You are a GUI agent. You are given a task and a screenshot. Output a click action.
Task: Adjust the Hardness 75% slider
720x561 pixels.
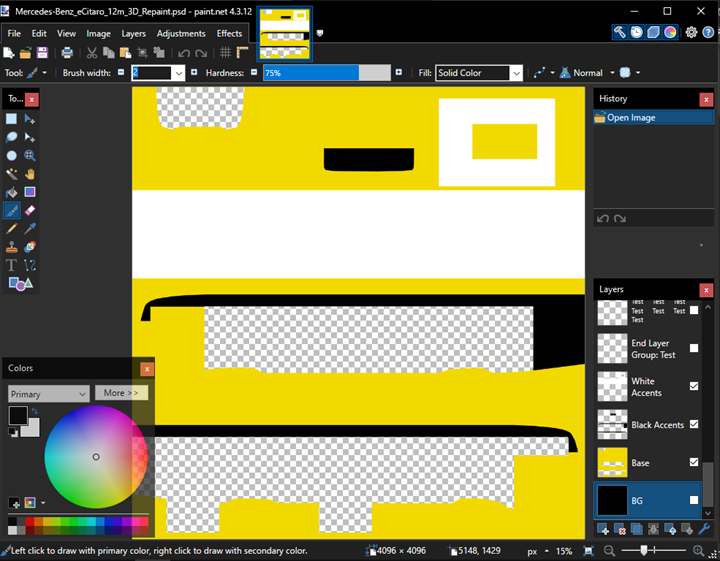click(x=326, y=73)
